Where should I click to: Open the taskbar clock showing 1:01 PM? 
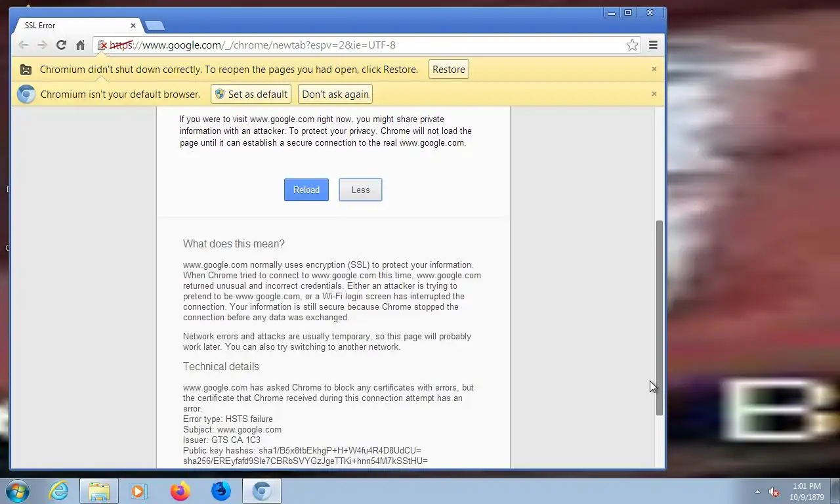click(x=807, y=492)
